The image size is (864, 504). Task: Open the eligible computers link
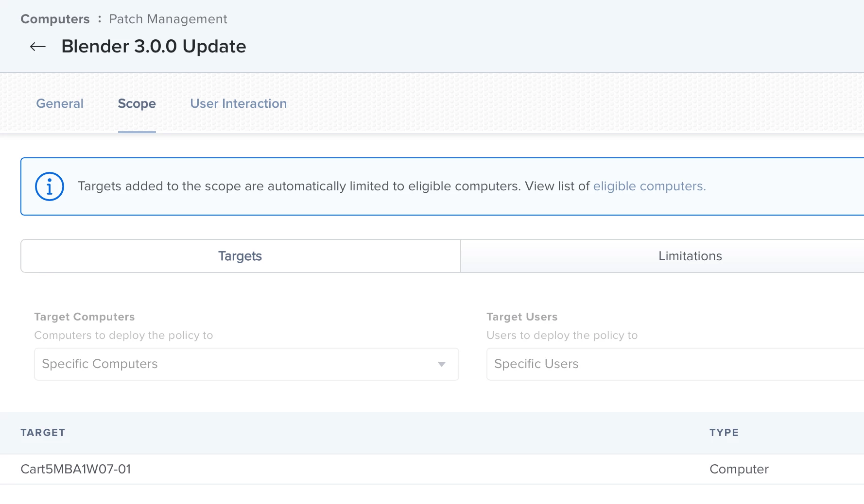point(649,186)
